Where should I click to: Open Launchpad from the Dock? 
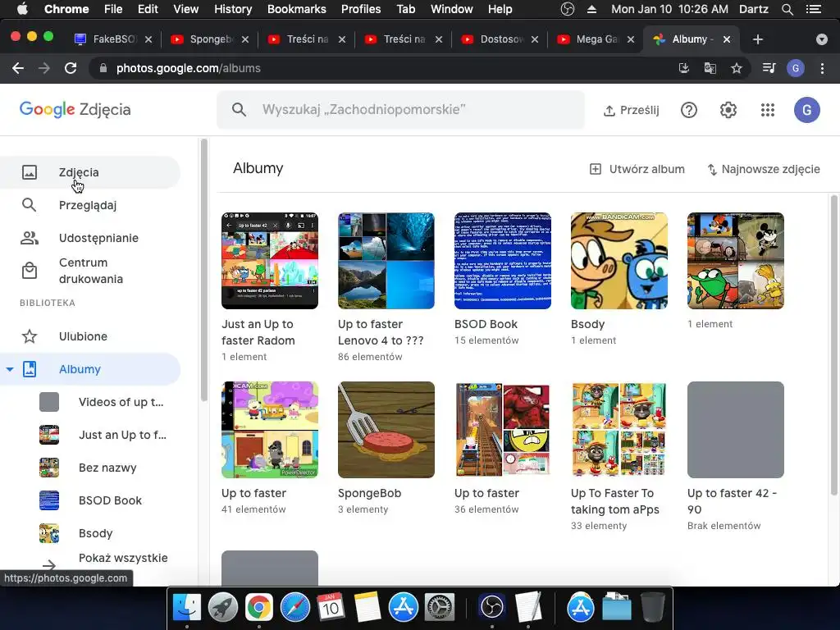[x=223, y=608]
